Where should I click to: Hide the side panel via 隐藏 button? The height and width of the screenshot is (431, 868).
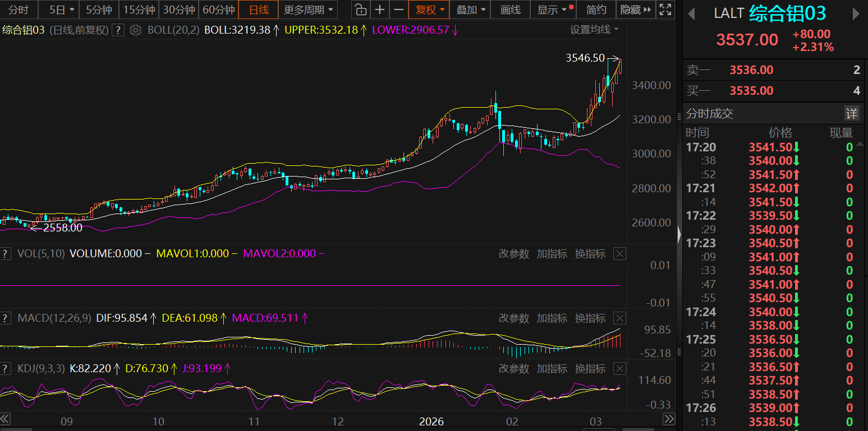coord(636,10)
